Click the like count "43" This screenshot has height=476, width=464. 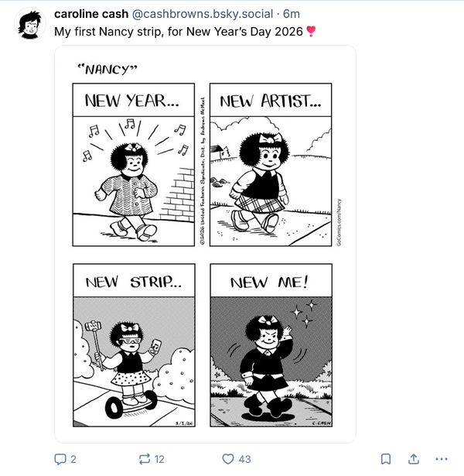tap(244, 459)
